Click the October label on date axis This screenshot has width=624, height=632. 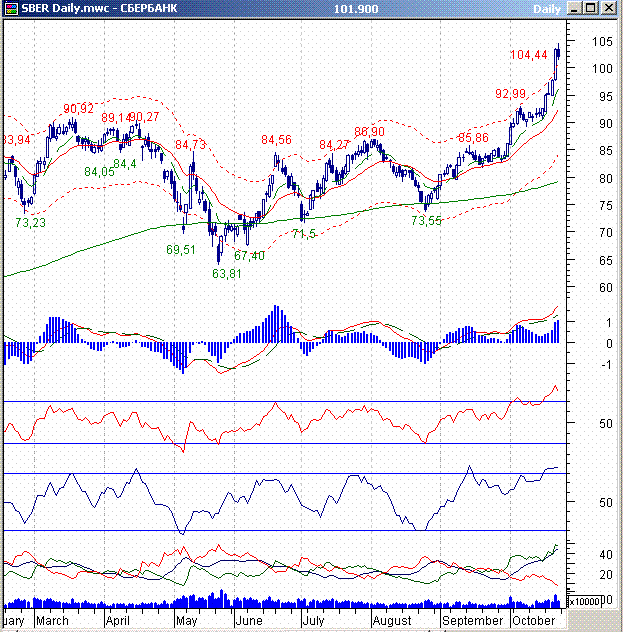coord(534,620)
